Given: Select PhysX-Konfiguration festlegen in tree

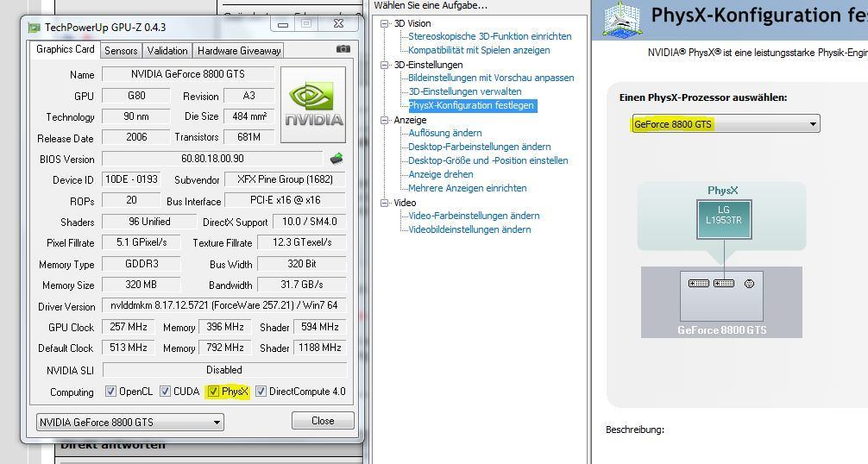Looking at the screenshot, I should pyautogui.click(x=472, y=105).
